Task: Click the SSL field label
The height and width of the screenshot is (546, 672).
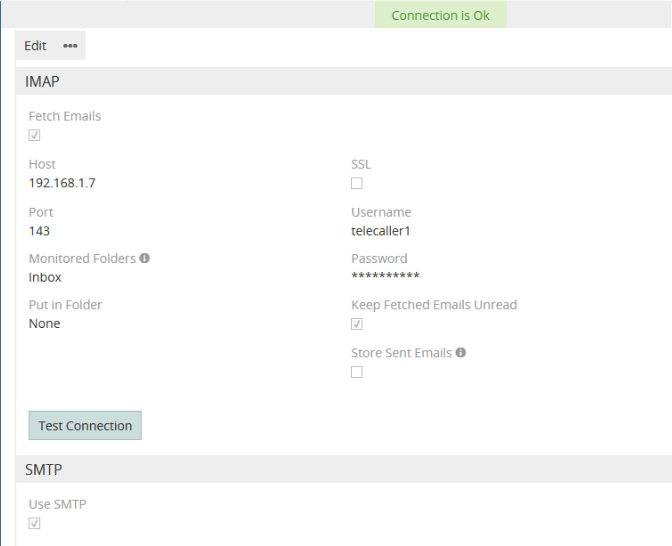Action: [361, 164]
